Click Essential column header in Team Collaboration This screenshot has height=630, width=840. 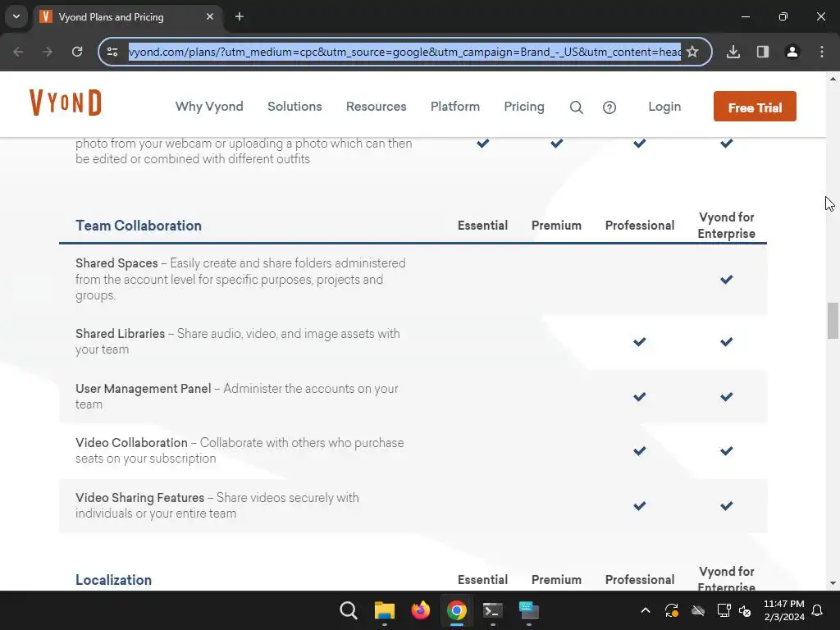482,226
